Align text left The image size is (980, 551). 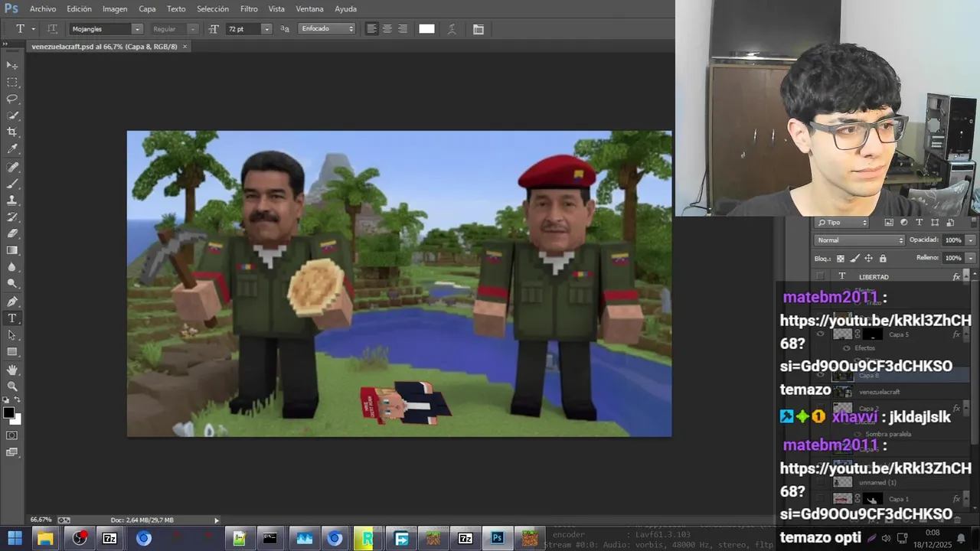point(372,29)
